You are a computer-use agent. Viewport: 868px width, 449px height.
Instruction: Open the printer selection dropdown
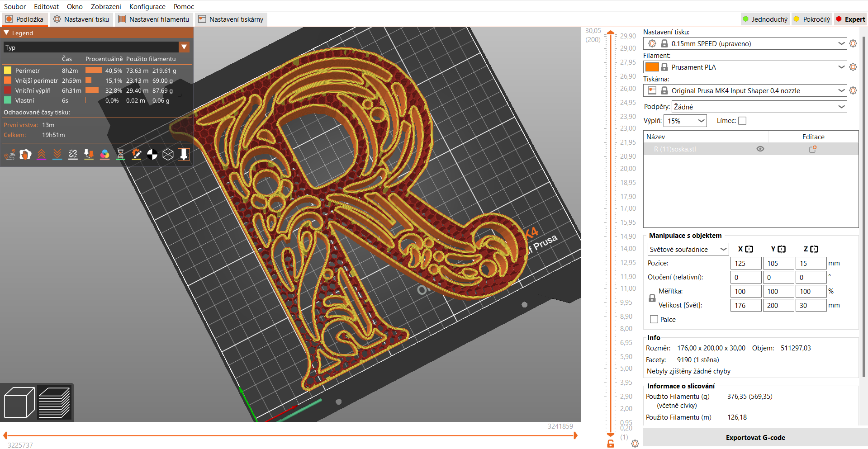pyautogui.click(x=745, y=90)
